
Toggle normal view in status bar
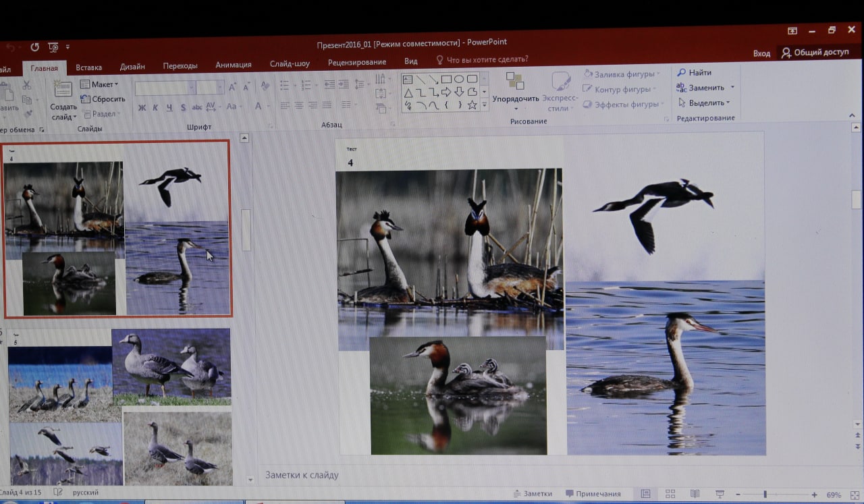645,494
